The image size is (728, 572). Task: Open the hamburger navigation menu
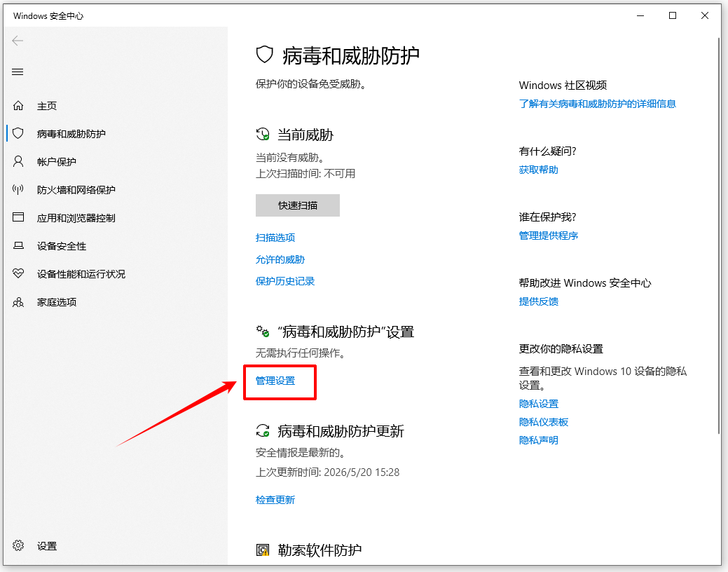click(x=18, y=72)
